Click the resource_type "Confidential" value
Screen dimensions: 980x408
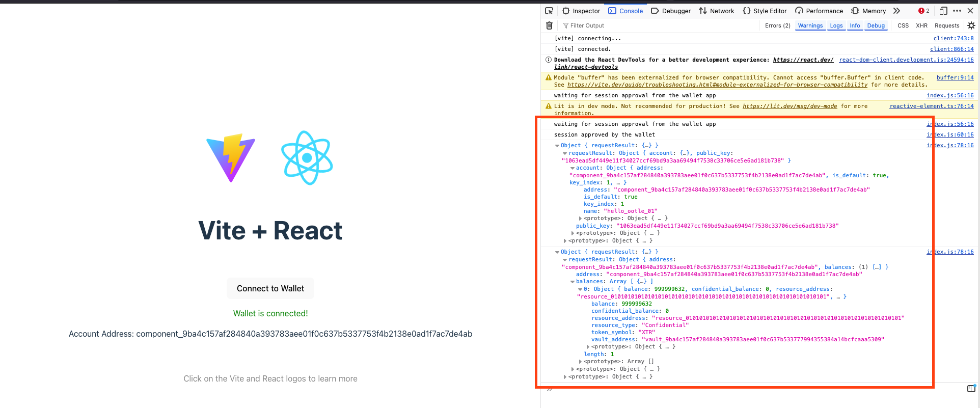[x=665, y=325]
